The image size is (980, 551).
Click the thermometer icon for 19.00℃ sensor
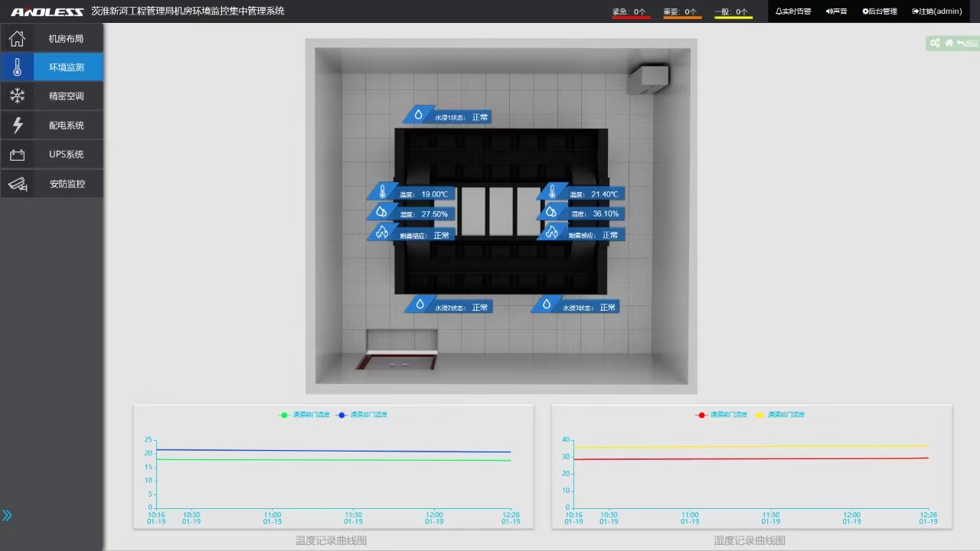pos(383,192)
